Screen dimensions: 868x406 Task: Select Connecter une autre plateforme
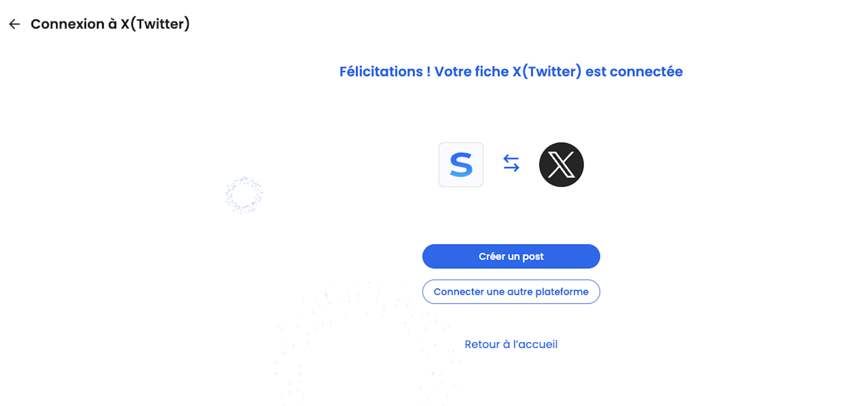point(511,292)
